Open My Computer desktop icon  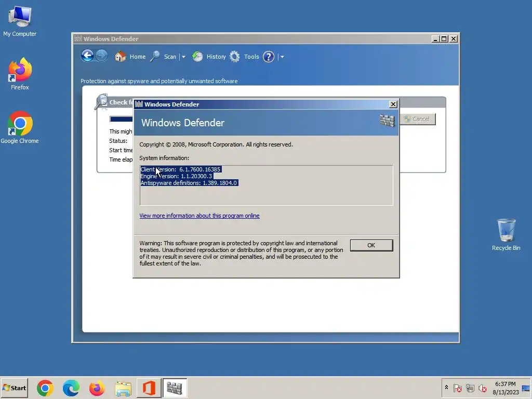click(20, 21)
